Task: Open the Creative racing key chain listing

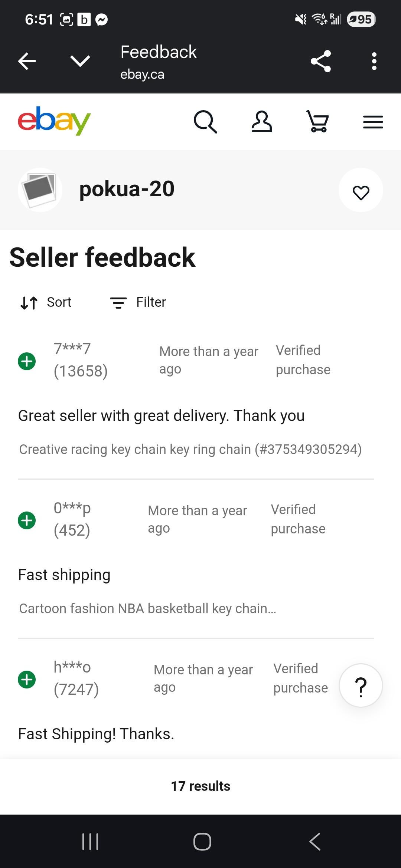Action: coord(190,450)
